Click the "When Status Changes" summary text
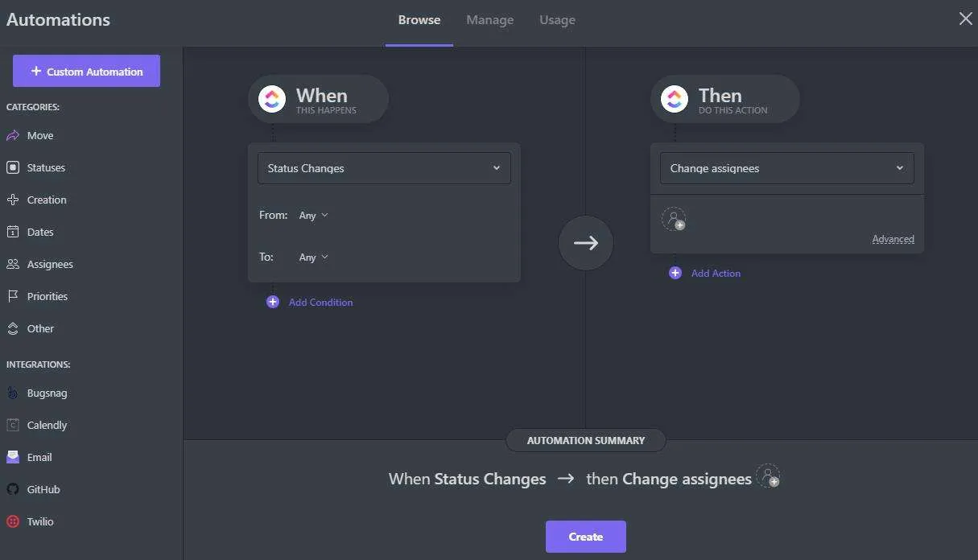 467,479
